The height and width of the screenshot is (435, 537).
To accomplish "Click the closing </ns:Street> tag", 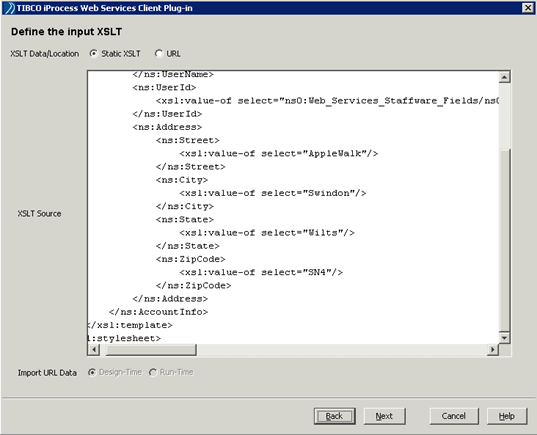I will click(x=191, y=167).
